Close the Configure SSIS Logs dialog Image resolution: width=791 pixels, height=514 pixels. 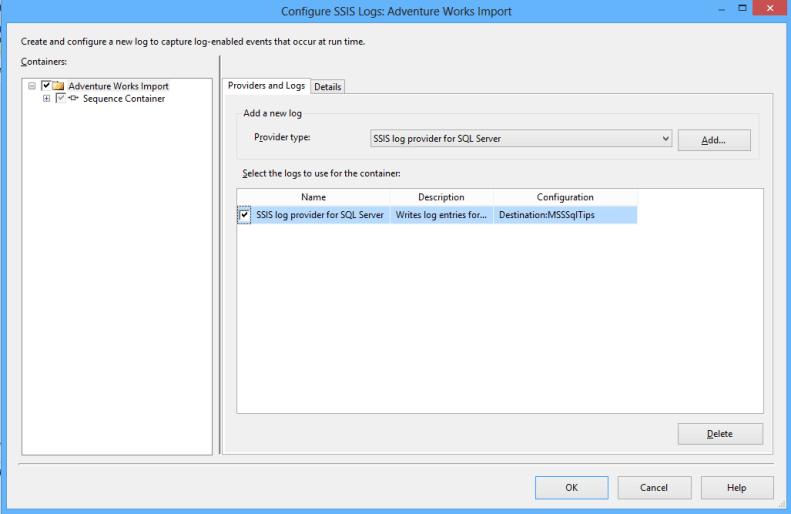click(x=770, y=8)
